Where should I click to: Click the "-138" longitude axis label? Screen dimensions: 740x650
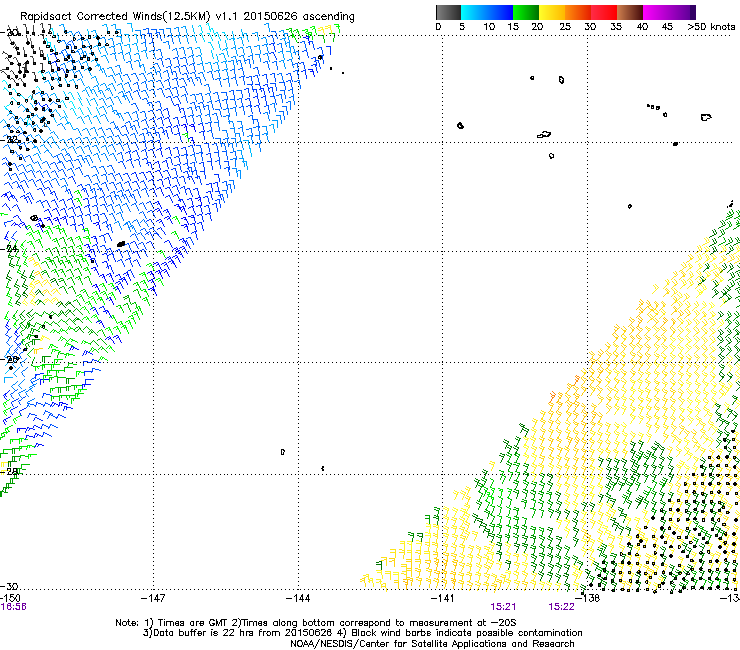[588, 599]
